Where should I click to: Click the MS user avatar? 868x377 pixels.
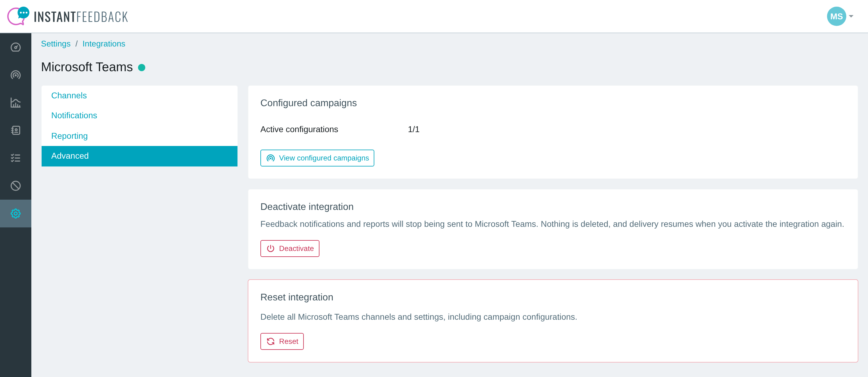(x=836, y=16)
